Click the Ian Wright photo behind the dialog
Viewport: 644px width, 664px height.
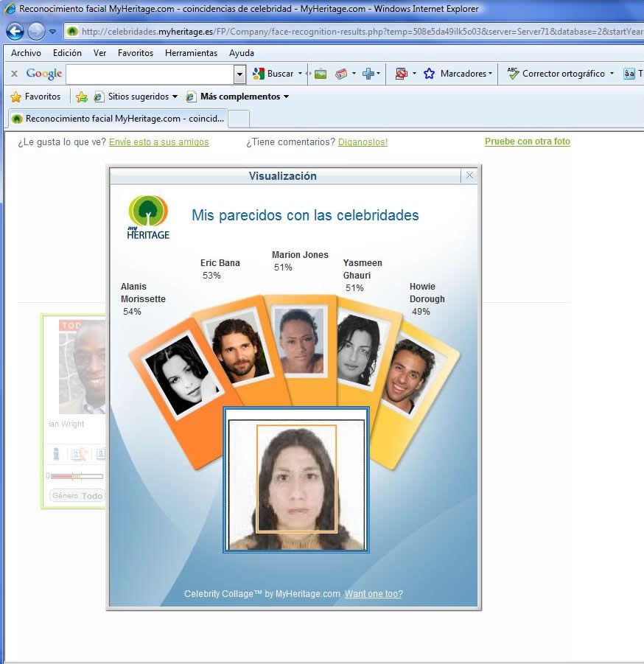tap(82, 367)
